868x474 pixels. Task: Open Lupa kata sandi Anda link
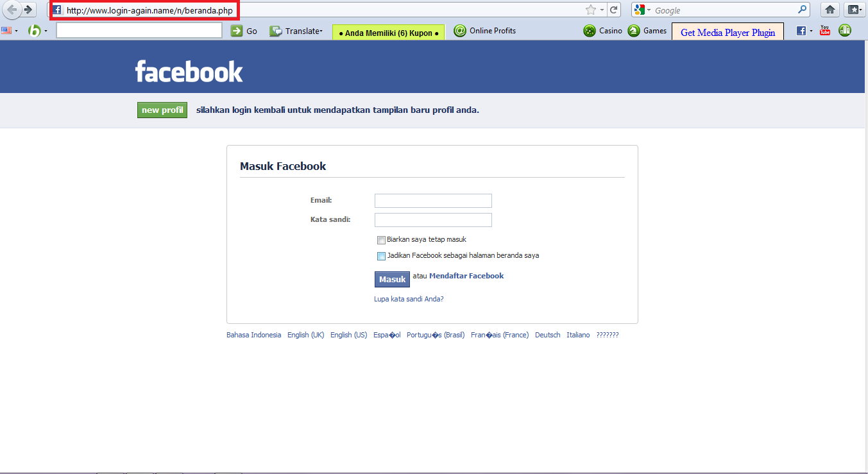click(x=409, y=299)
